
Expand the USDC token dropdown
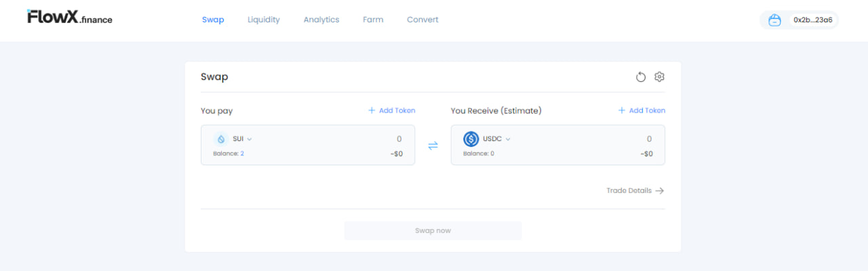508,139
